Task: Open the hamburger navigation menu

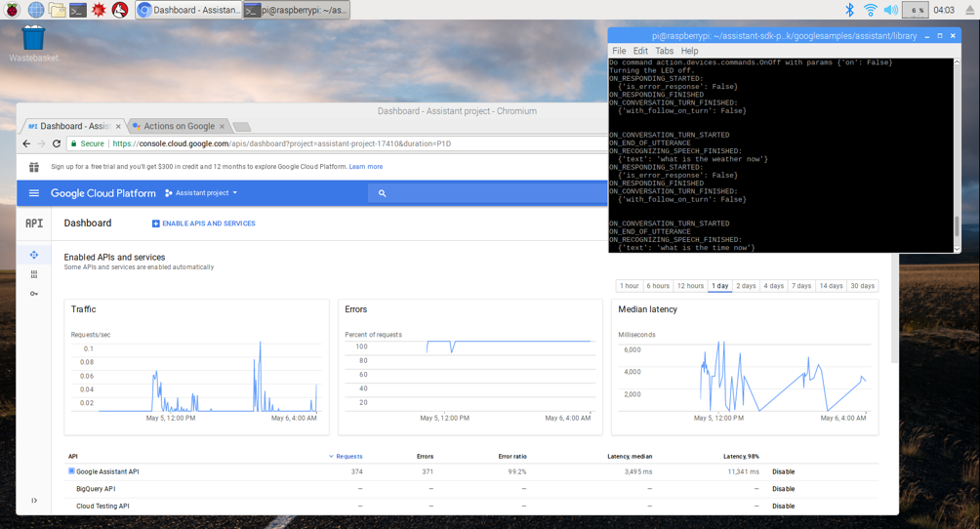Action: [x=34, y=193]
